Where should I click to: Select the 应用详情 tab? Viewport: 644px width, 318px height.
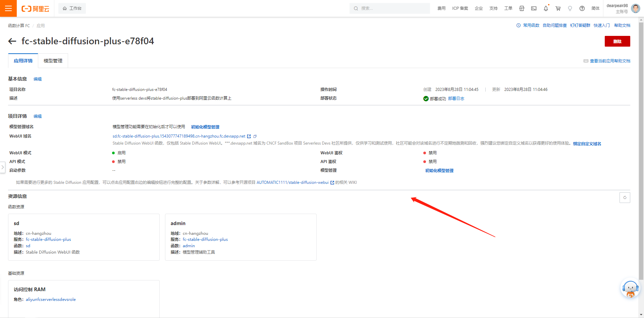click(23, 61)
